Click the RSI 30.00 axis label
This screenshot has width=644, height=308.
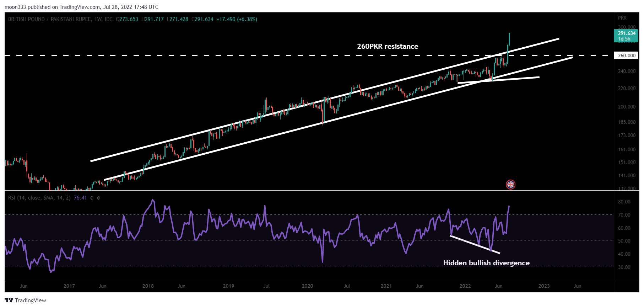[624, 267]
